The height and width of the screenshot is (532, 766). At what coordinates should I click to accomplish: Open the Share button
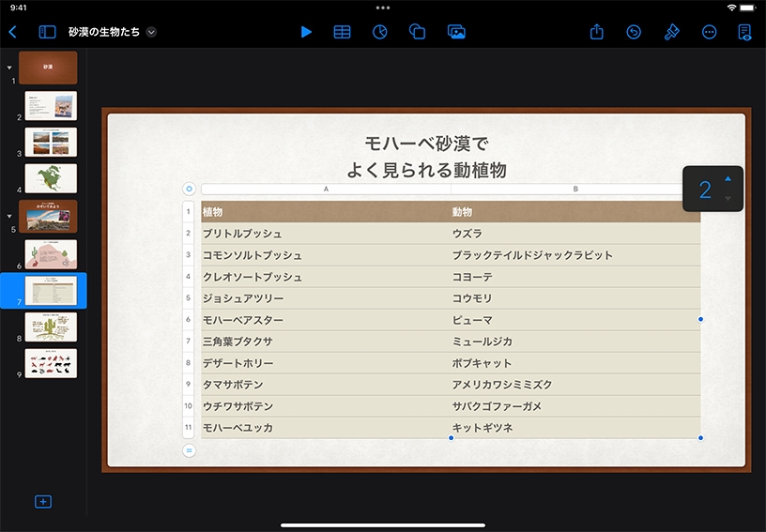[597, 32]
